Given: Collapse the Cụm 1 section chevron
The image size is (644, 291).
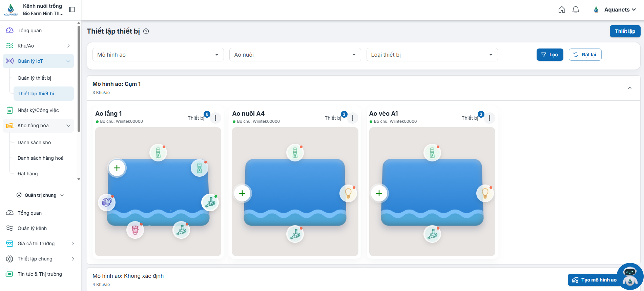Looking at the screenshot, I should point(629,88).
